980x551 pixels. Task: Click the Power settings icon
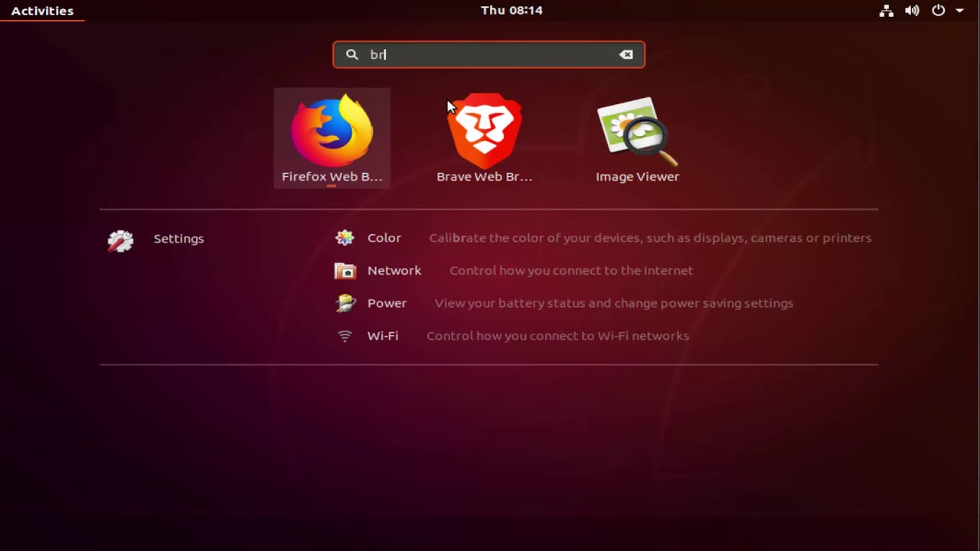pyautogui.click(x=345, y=303)
